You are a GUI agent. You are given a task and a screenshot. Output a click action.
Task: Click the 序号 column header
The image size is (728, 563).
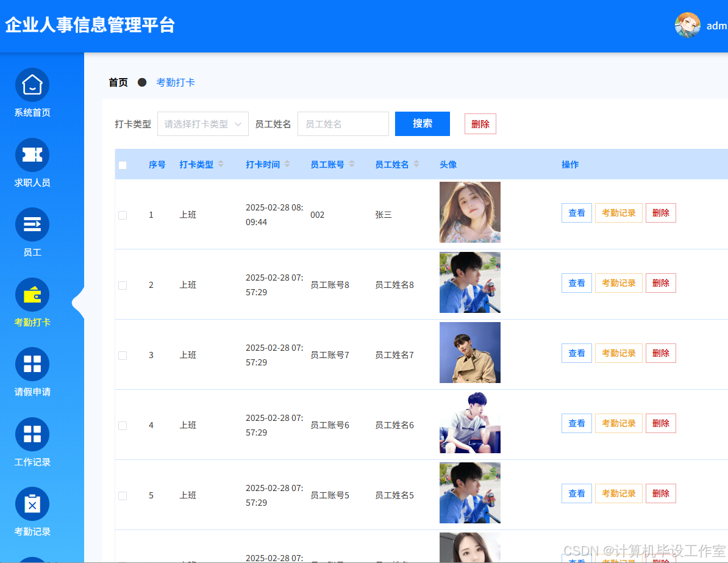(x=157, y=165)
